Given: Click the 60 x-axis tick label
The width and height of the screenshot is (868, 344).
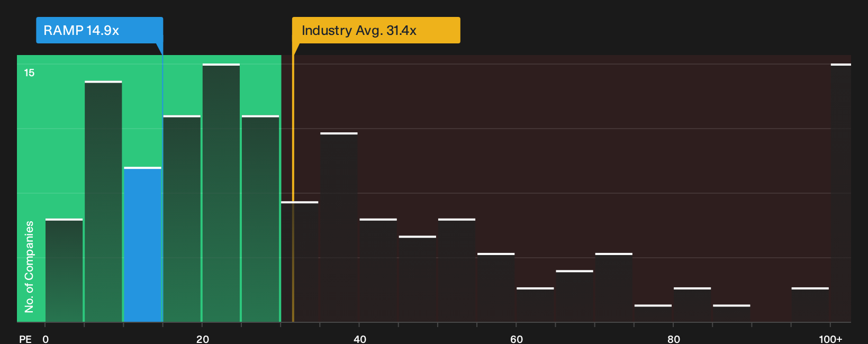Looking at the screenshot, I should [517, 339].
